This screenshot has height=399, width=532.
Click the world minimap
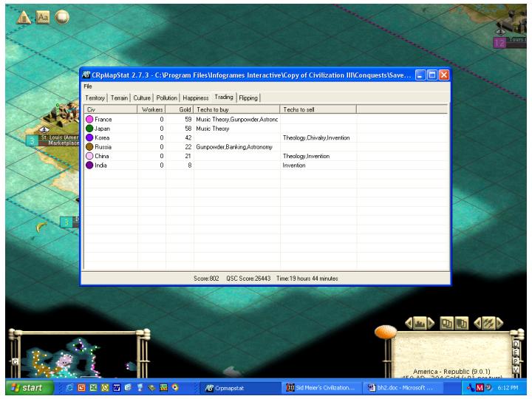(x=79, y=358)
